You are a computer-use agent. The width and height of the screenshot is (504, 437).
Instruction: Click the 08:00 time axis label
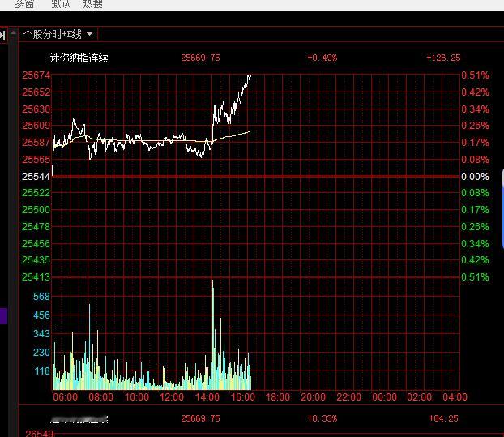click(x=101, y=397)
